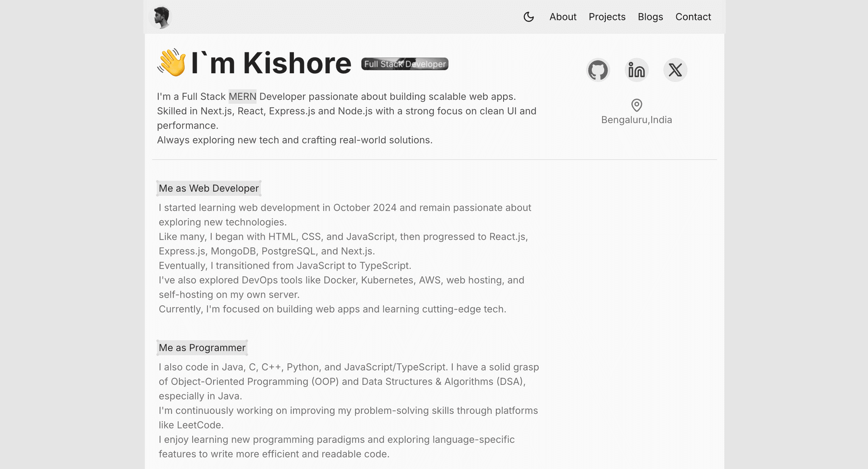Screen dimensions: 868x469
Task: Click the profile avatar in the navbar
Action: (161, 17)
